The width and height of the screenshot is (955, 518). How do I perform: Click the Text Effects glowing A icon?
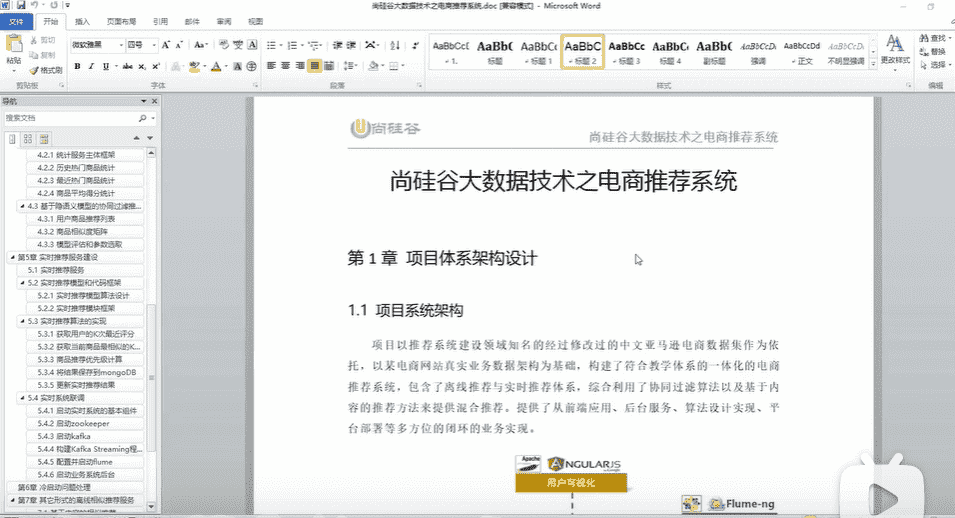176,66
